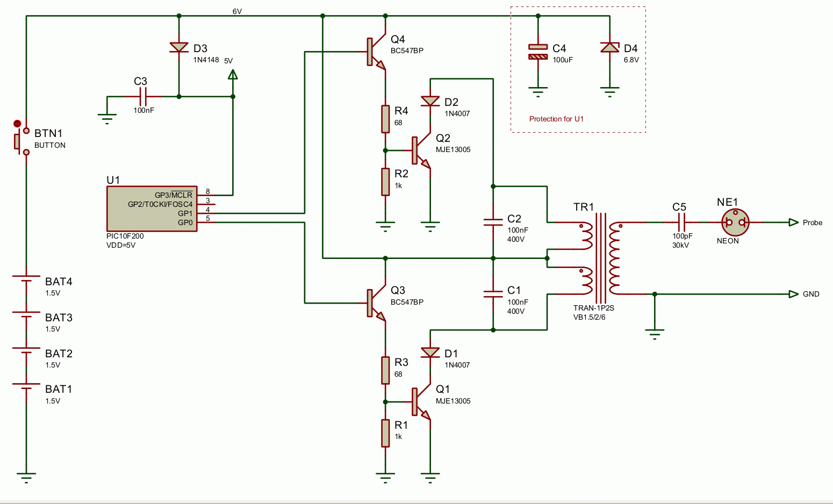Screen dimensions: 833x504
Task: Click the D3 1N4148 diode symbol
Action: [x=179, y=48]
